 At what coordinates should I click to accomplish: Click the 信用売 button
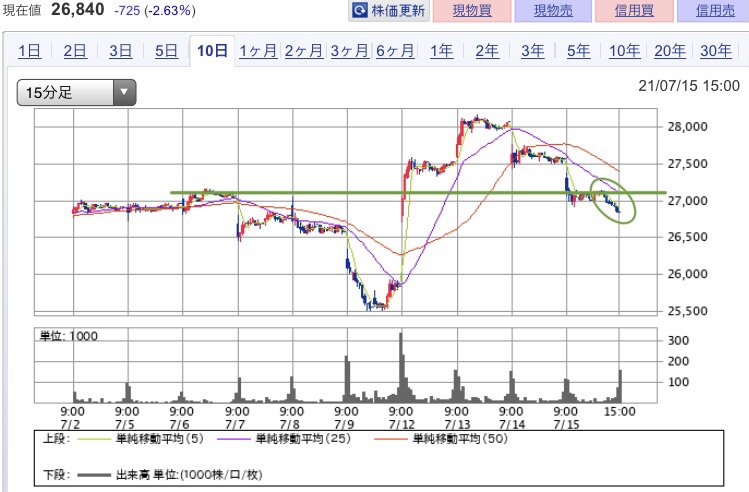point(715,11)
